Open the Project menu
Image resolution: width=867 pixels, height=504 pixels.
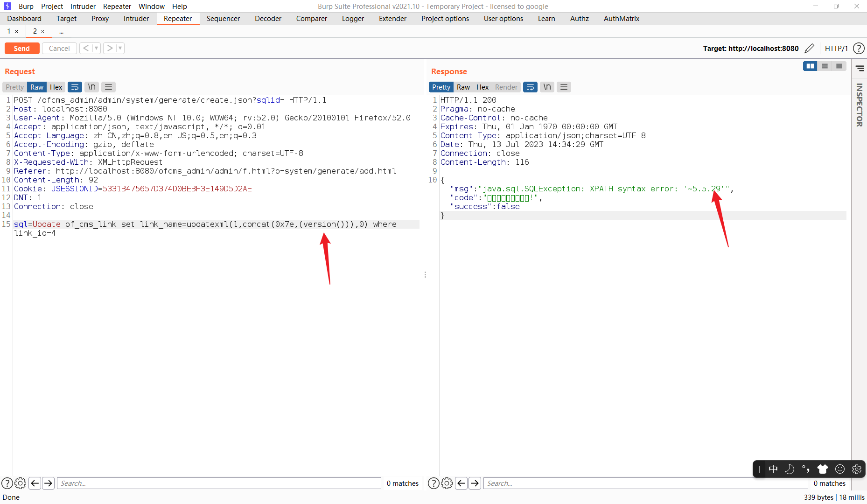click(52, 6)
